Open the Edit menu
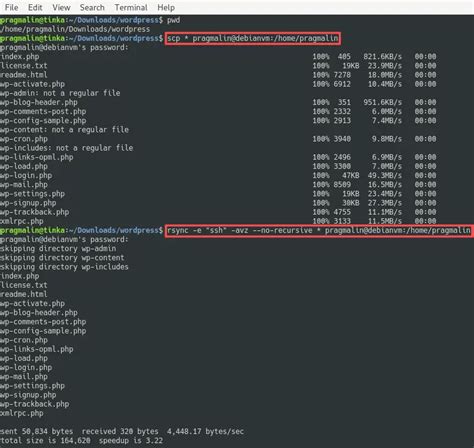474x448 pixels. coord(35,7)
